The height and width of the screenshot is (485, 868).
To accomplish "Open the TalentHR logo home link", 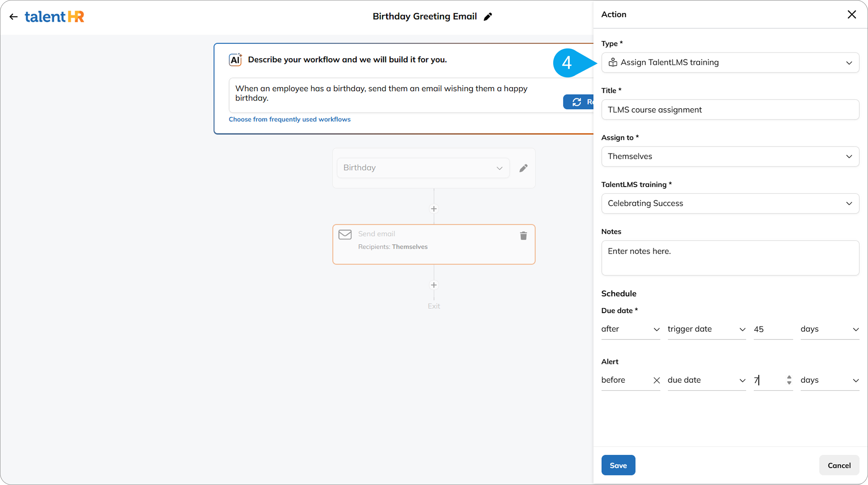I will tap(55, 17).
